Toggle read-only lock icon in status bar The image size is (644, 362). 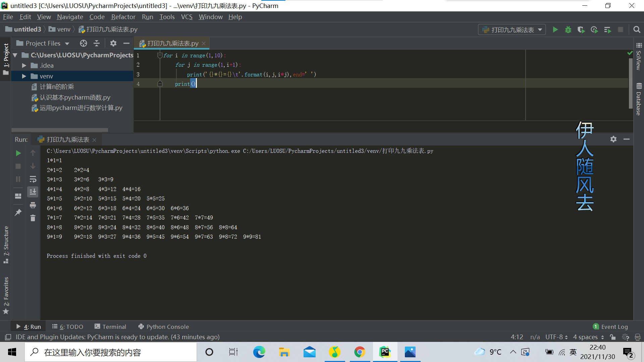(613, 337)
